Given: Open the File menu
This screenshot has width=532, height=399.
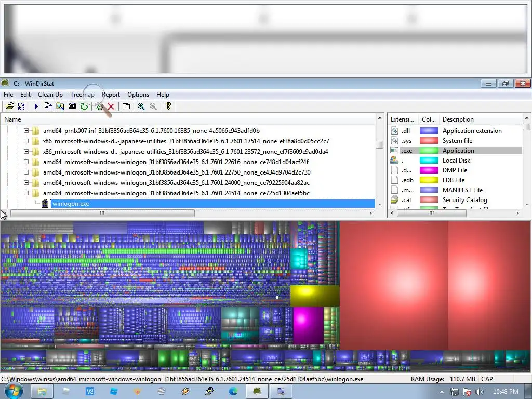Looking at the screenshot, I should click(8, 95).
